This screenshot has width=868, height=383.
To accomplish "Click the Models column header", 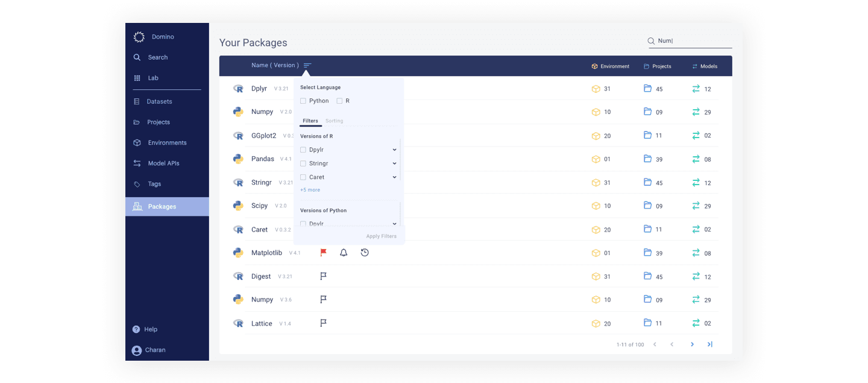I will [x=705, y=66].
